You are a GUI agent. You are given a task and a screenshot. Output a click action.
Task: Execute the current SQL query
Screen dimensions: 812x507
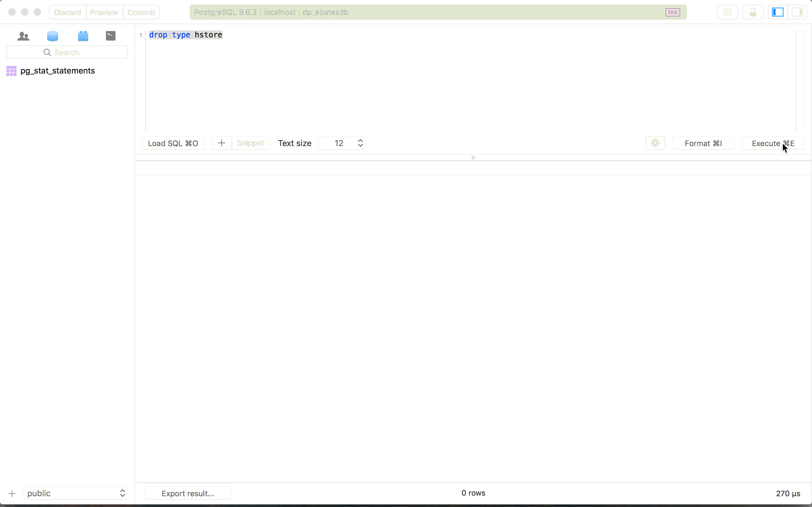click(x=772, y=143)
